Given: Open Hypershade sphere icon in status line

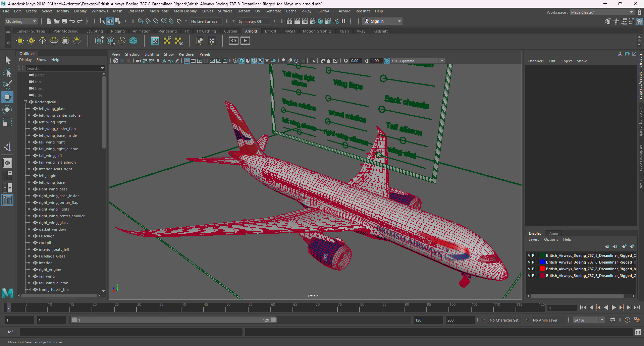Looking at the screenshot, I should 320,21.
